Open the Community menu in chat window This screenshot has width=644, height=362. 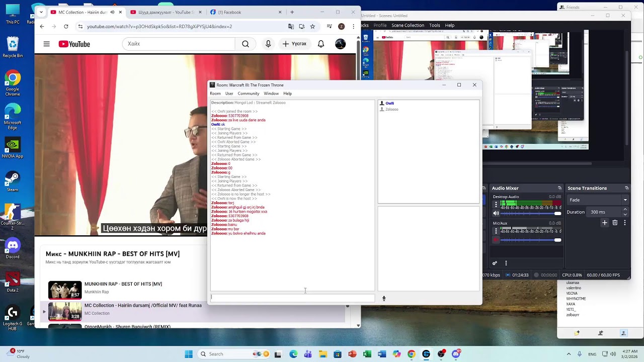tap(249, 94)
